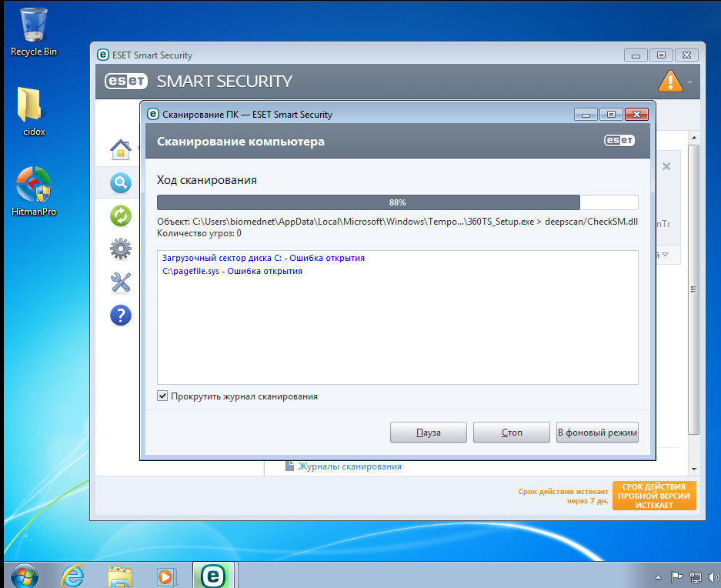Viewport: 721px width, 588px height.
Task: Maximize the scan dialog window
Action: pyautogui.click(x=611, y=115)
